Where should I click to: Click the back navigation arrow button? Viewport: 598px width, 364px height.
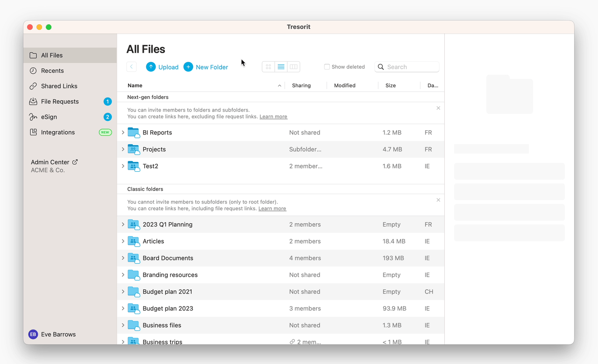click(x=131, y=67)
